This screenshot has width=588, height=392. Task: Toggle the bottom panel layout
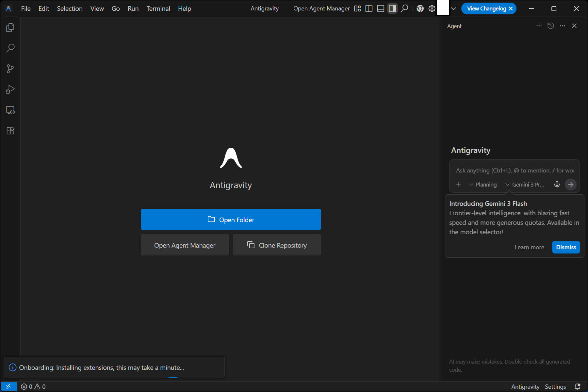tap(381, 8)
